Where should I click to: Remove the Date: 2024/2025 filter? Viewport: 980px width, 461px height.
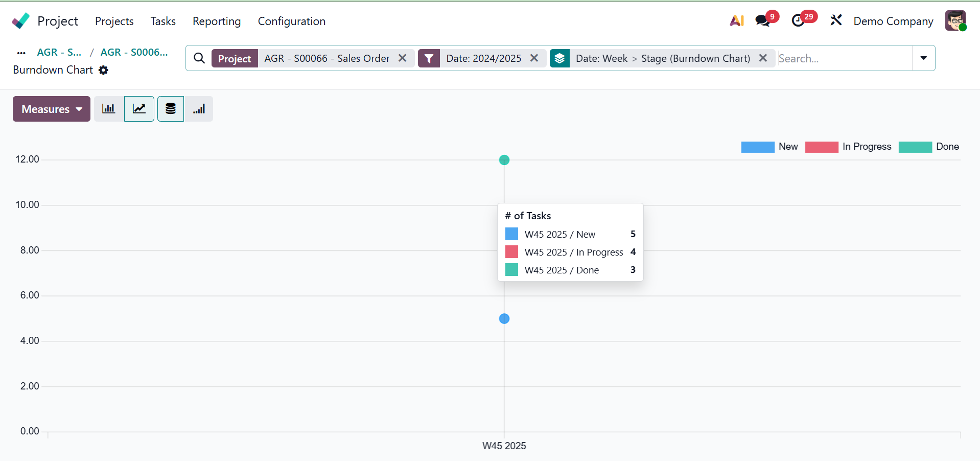(534, 58)
